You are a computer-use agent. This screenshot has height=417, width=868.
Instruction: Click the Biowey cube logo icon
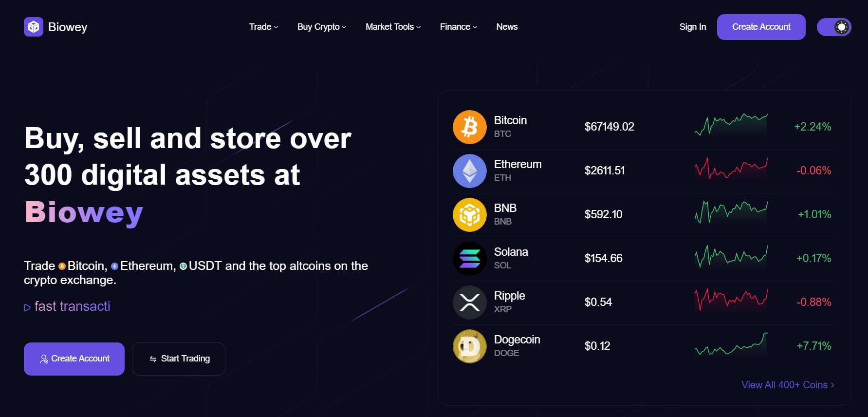click(x=34, y=27)
